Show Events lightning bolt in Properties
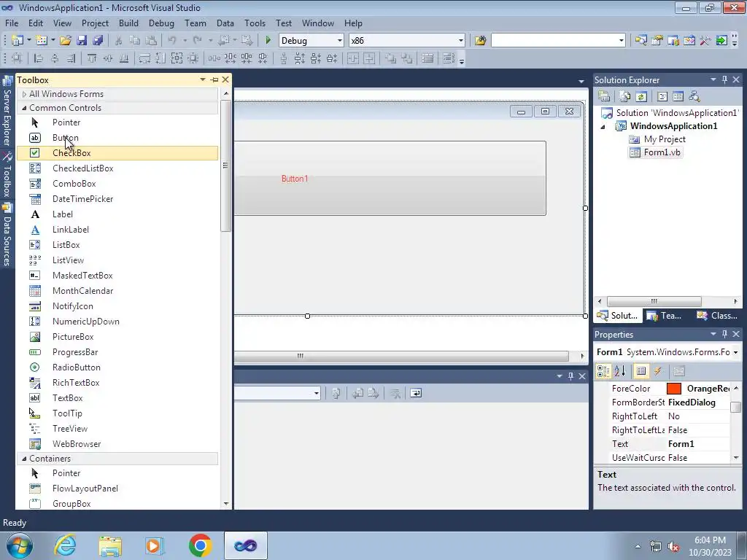The image size is (747, 560). click(658, 371)
